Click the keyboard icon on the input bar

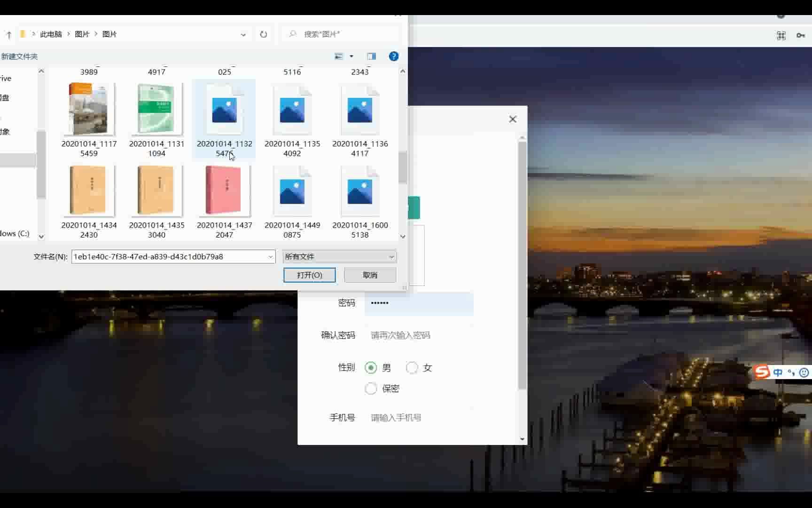click(791, 373)
